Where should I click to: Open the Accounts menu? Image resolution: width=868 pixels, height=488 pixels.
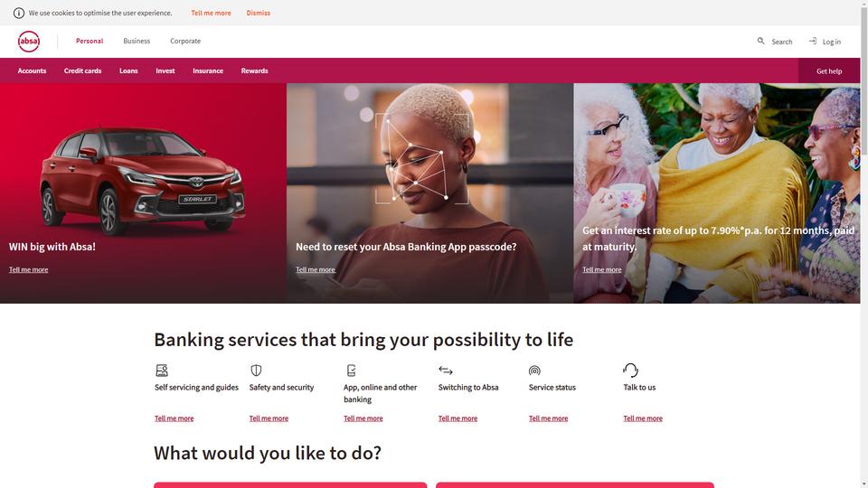[32, 70]
